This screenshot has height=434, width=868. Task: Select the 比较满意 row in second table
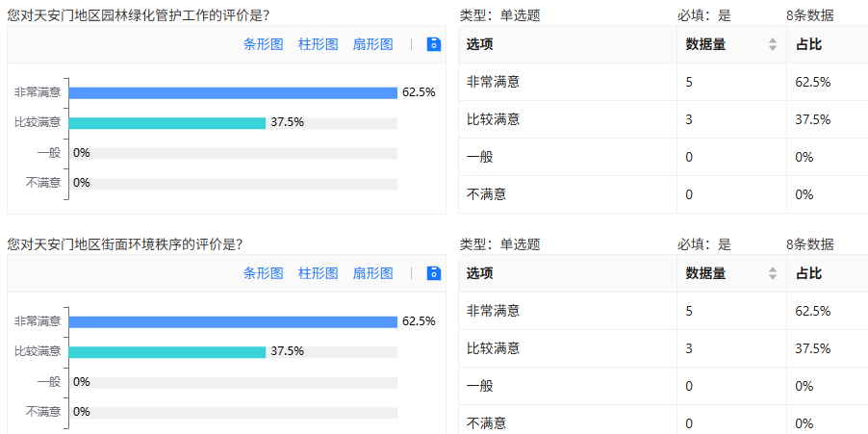point(663,348)
